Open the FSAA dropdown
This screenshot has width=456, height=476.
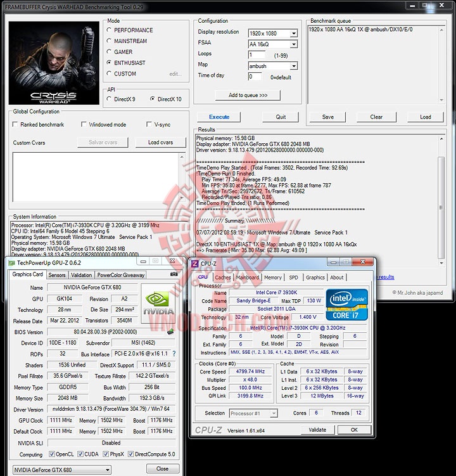(x=293, y=44)
